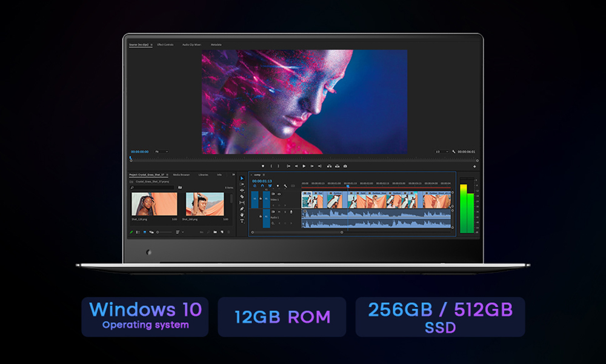Click the Export Frame camera icon

pyautogui.click(x=345, y=166)
